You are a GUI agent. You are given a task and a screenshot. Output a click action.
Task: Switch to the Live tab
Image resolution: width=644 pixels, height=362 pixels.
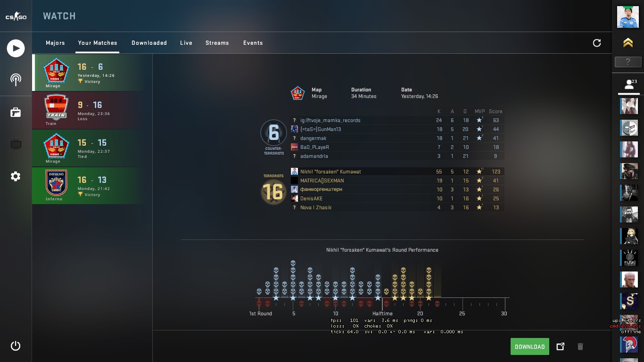pyautogui.click(x=186, y=43)
